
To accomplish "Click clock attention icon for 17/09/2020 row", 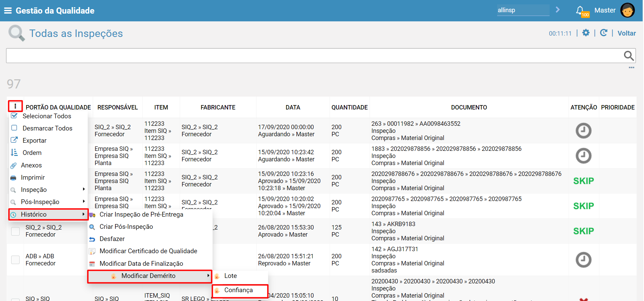I will pos(583,131).
